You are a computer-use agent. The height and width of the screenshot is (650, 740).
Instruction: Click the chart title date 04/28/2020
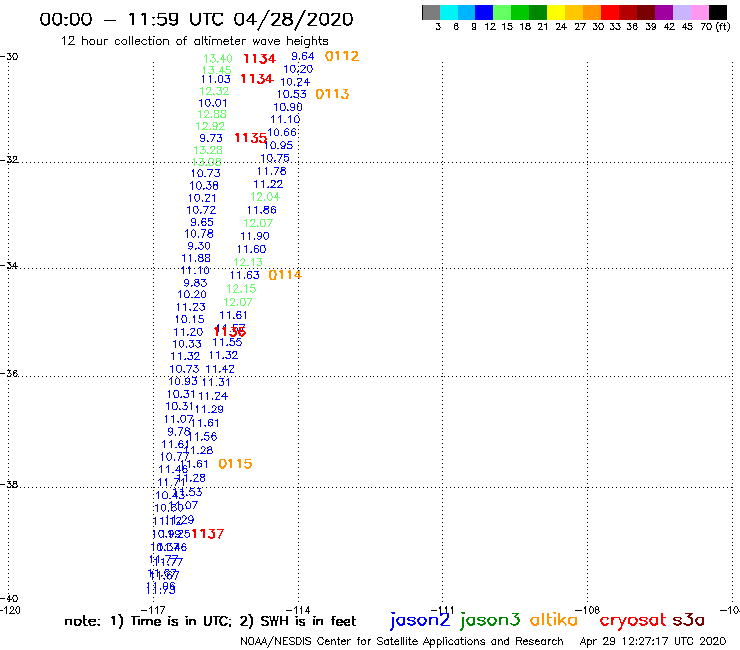[x=293, y=19]
